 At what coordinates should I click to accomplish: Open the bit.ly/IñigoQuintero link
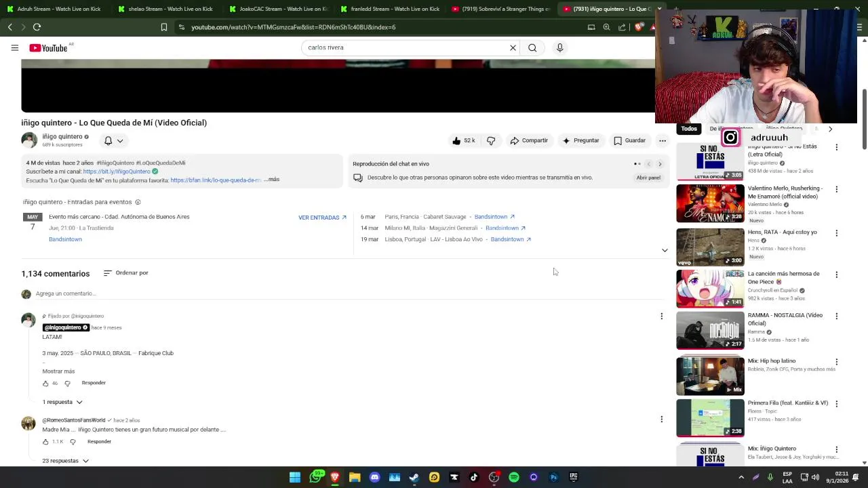click(x=117, y=171)
